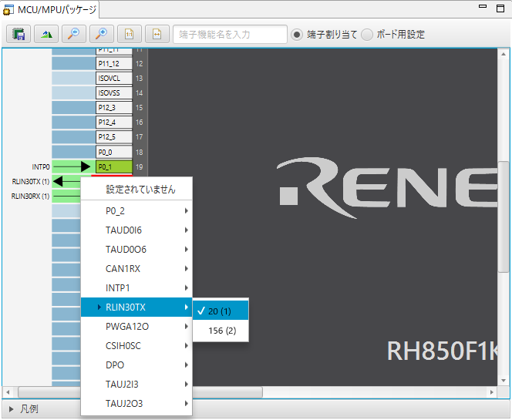Click the 1:1 actual size icon

tap(130, 34)
